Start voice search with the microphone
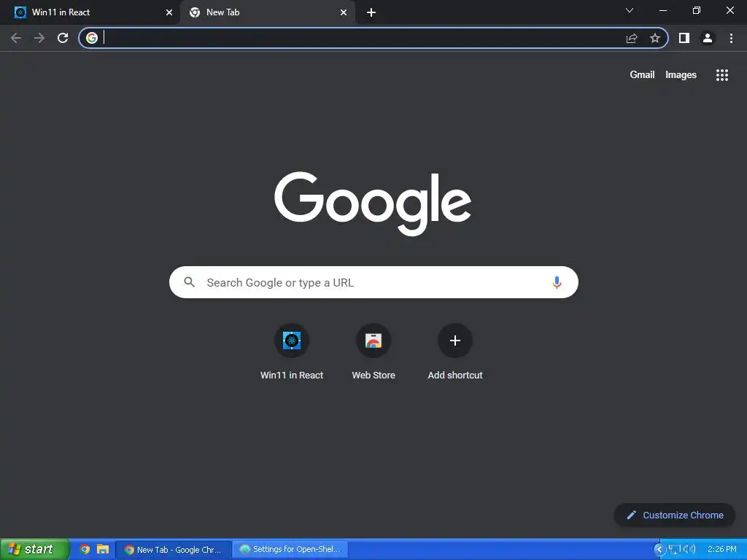 (x=557, y=282)
